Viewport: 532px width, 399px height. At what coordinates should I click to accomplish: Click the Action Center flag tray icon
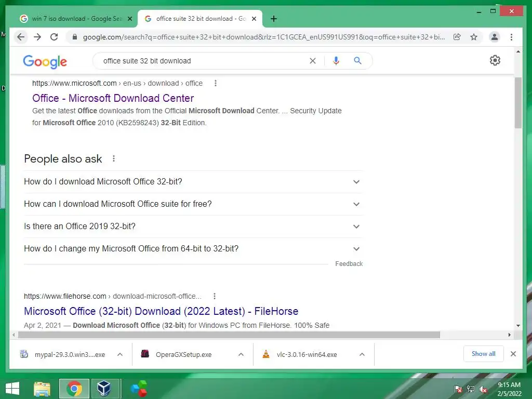click(458, 389)
